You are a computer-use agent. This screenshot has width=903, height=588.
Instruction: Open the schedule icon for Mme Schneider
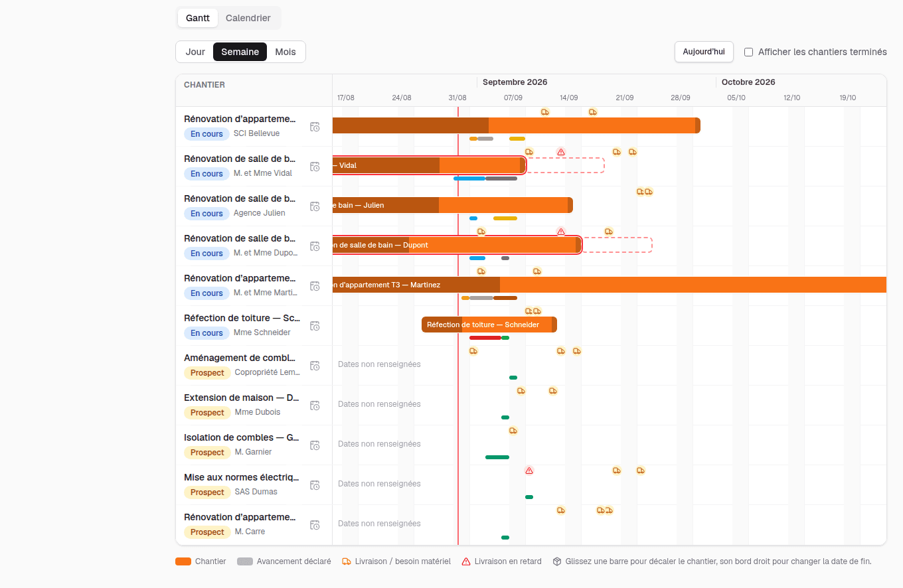click(315, 326)
